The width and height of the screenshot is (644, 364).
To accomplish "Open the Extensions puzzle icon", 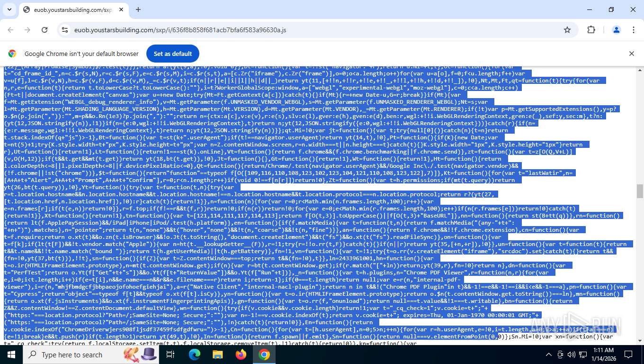I will pos(591,30).
